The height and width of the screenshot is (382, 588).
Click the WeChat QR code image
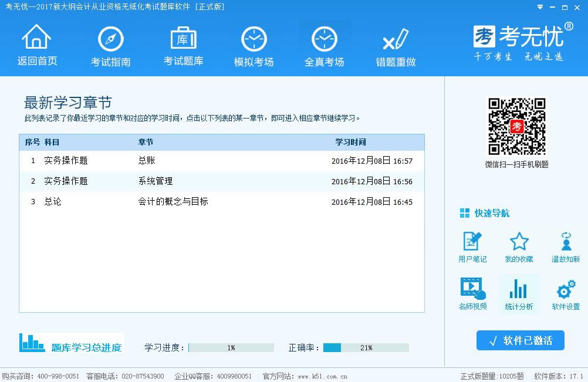517,126
